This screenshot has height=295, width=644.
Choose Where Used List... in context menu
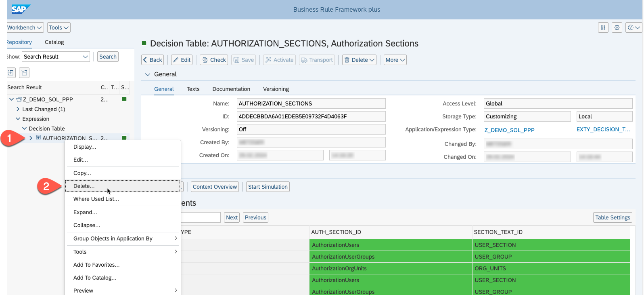click(96, 199)
